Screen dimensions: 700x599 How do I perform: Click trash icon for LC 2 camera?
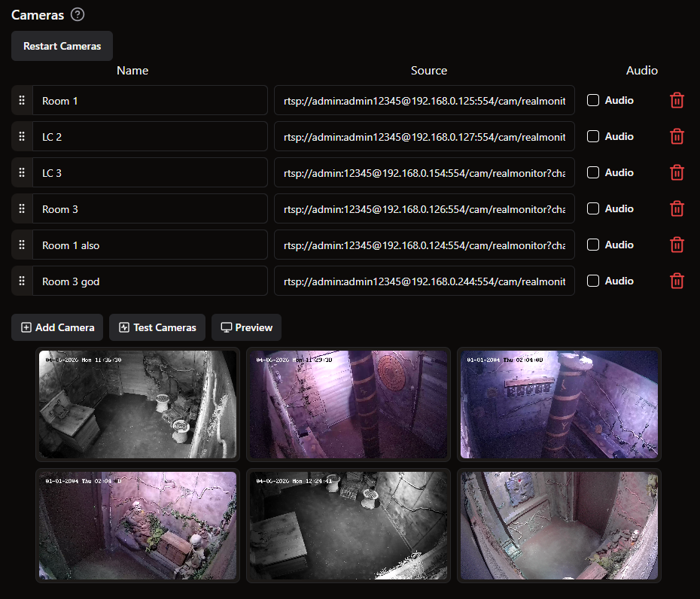(677, 136)
